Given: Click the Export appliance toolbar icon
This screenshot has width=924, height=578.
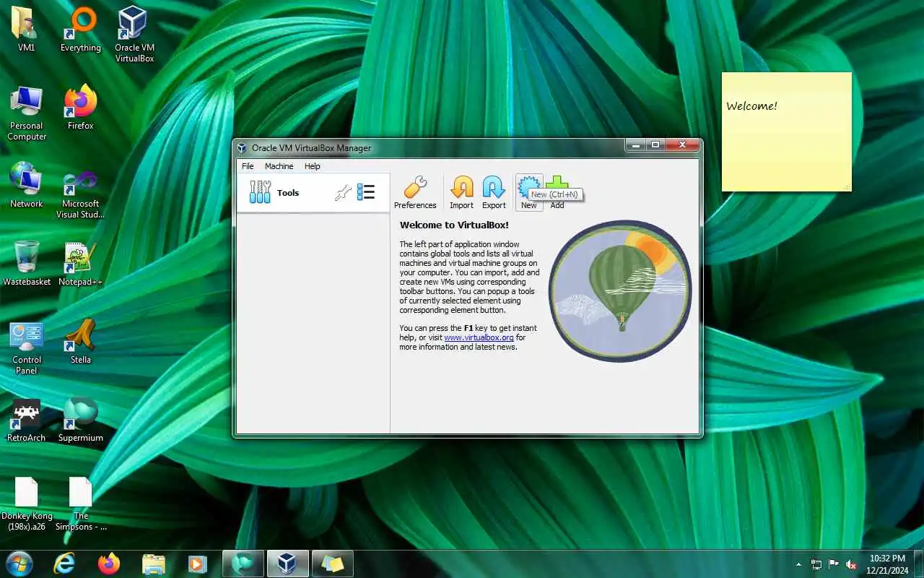Looking at the screenshot, I should click(x=494, y=193).
